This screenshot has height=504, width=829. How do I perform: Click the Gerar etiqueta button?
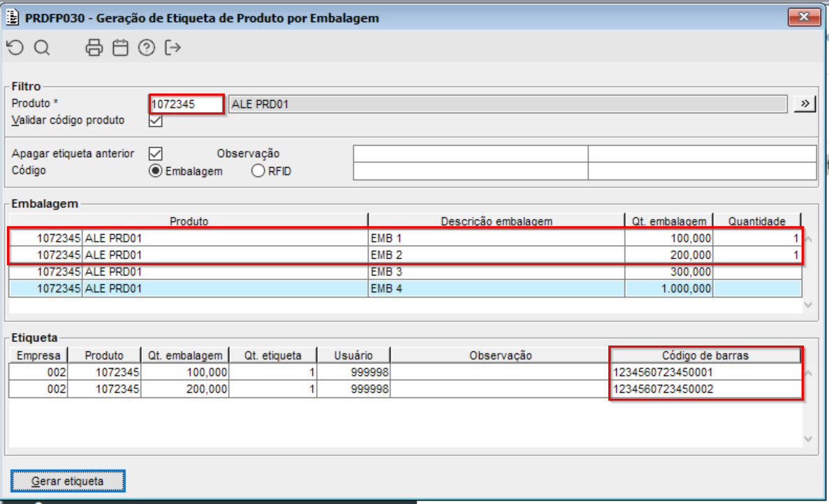pyautogui.click(x=68, y=481)
